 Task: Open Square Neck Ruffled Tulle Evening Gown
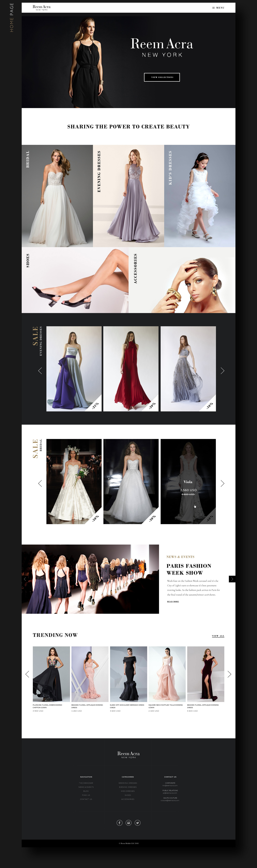click(x=167, y=674)
